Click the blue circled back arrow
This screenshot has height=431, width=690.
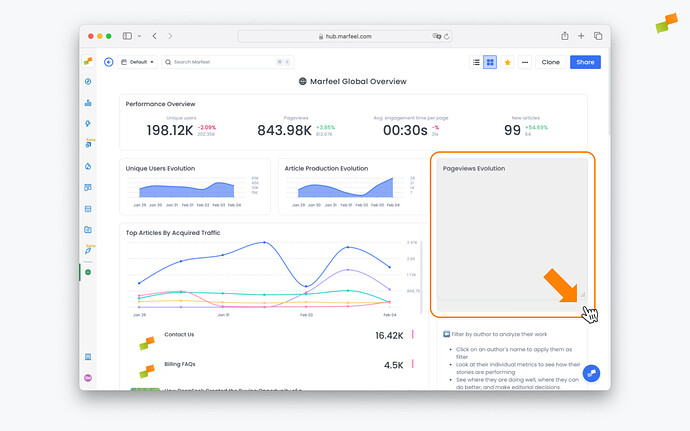coord(109,62)
